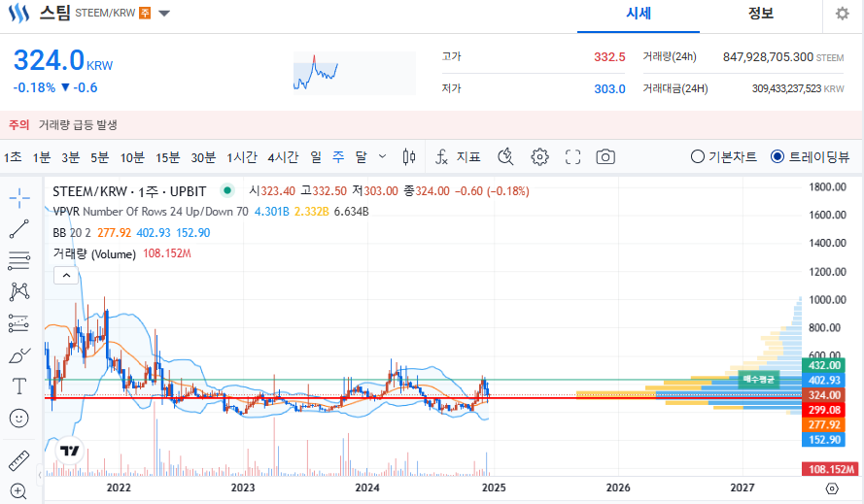
Task: Click the 108.152M volume axis label
Action: coord(831,469)
